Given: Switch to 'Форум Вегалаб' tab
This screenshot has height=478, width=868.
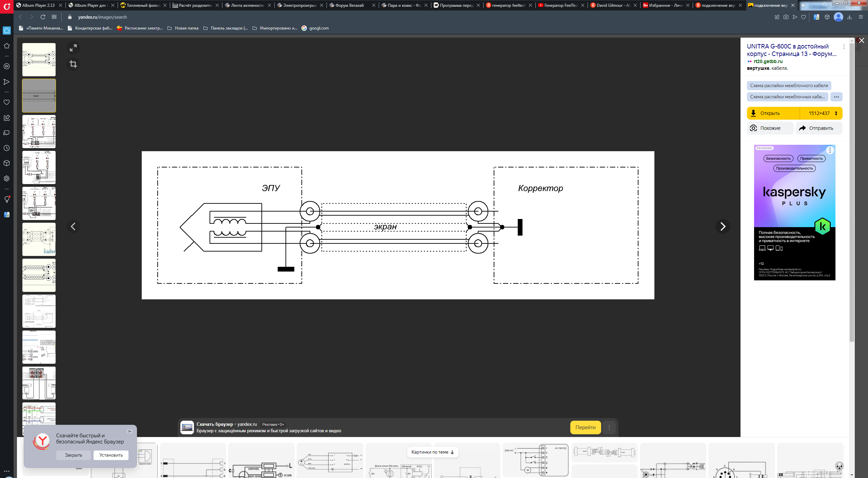Looking at the screenshot, I should click(x=349, y=5).
